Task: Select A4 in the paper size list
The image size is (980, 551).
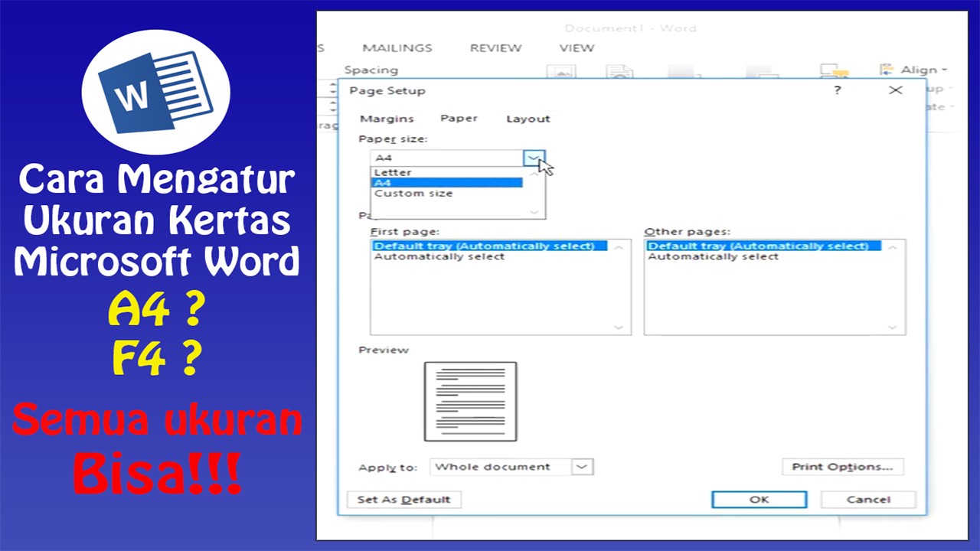Action: (447, 183)
